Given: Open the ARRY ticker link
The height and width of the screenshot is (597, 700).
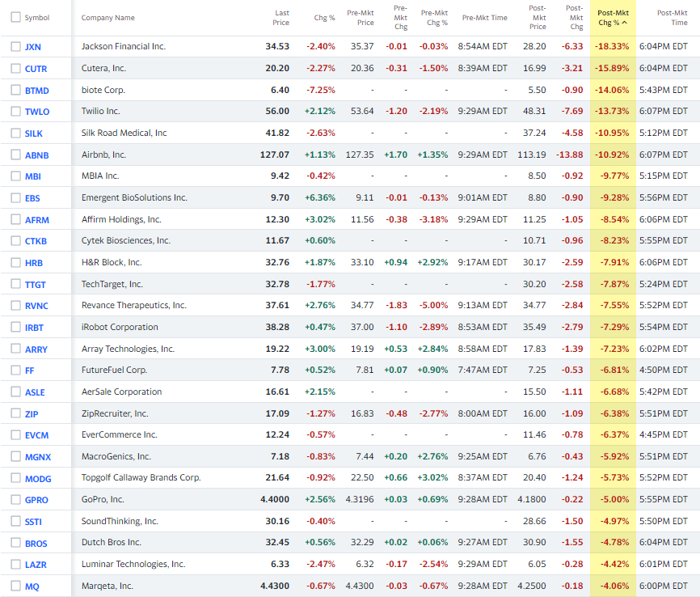Looking at the screenshot, I should (x=36, y=349).
